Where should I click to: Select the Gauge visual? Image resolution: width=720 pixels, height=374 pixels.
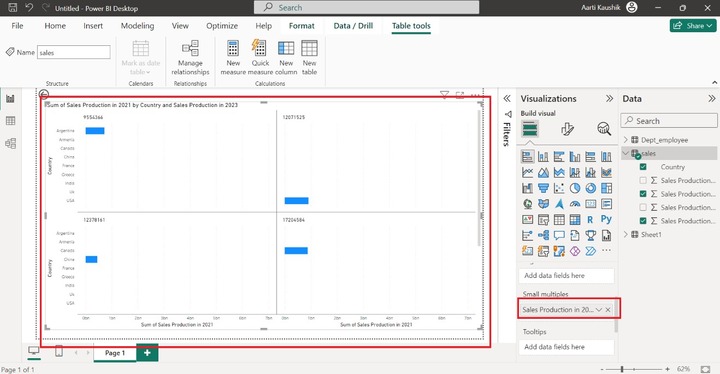pos(575,204)
